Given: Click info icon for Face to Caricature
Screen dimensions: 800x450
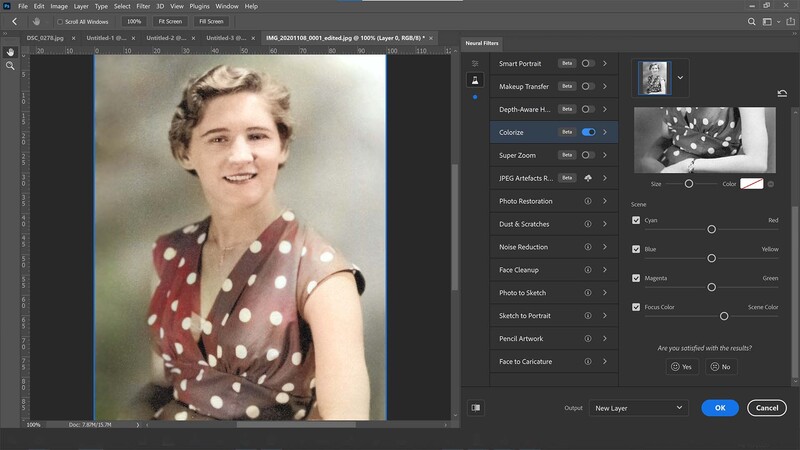Looking at the screenshot, I should coord(588,362).
